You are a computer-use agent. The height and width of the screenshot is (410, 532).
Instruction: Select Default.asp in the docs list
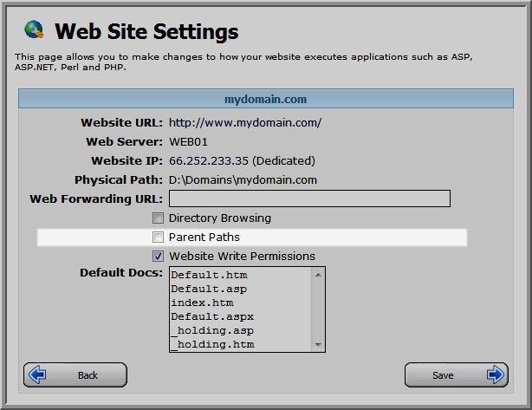click(x=209, y=289)
